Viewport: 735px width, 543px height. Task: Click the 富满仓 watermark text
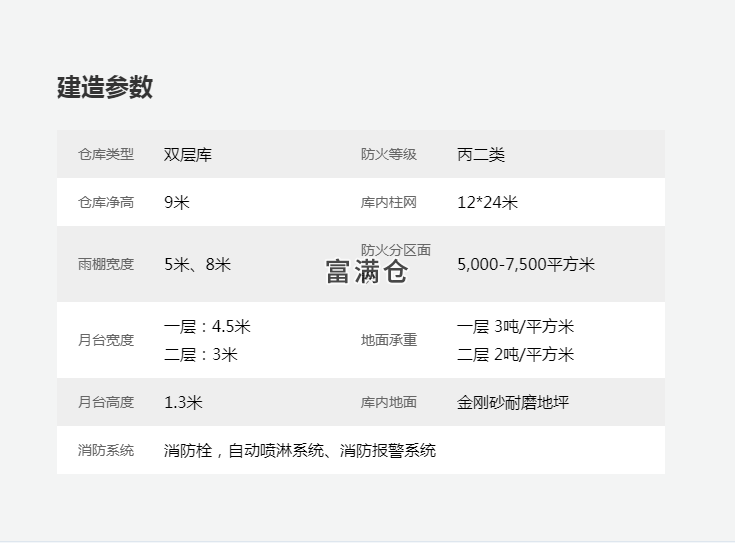pyautogui.click(x=367, y=272)
